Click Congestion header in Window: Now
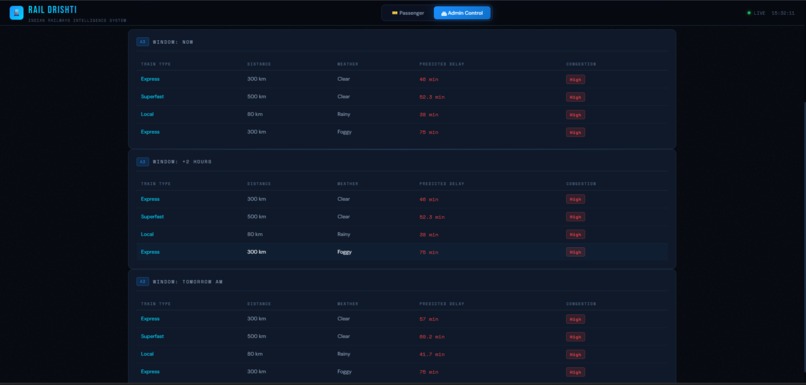Screen dimensions: 806x385 (x=581, y=64)
